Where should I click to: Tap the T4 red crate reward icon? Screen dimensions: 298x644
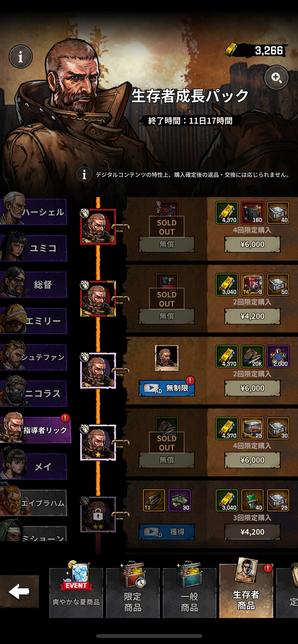(252, 284)
